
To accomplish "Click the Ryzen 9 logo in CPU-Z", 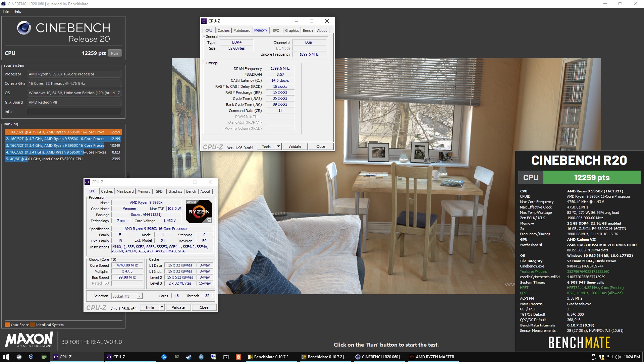I will [199, 212].
